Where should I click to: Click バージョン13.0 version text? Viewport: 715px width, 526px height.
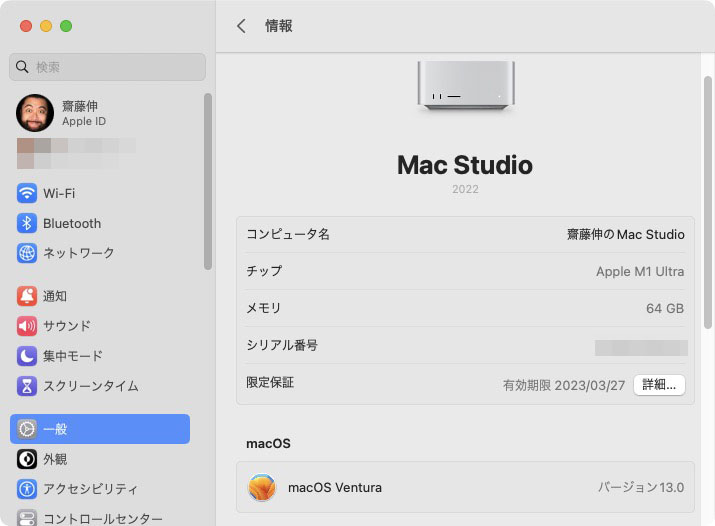pos(641,487)
